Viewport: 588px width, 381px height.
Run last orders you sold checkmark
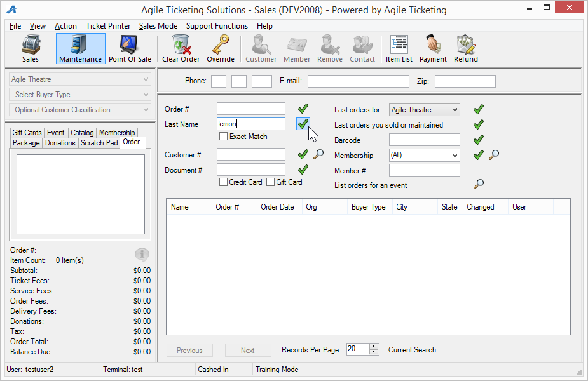click(x=479, y=124)
